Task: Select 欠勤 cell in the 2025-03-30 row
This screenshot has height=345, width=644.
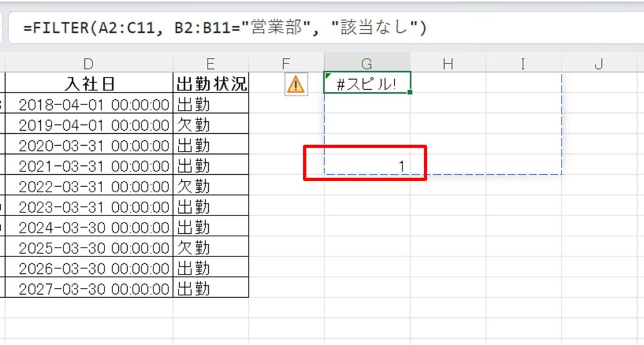Action: 211,247
